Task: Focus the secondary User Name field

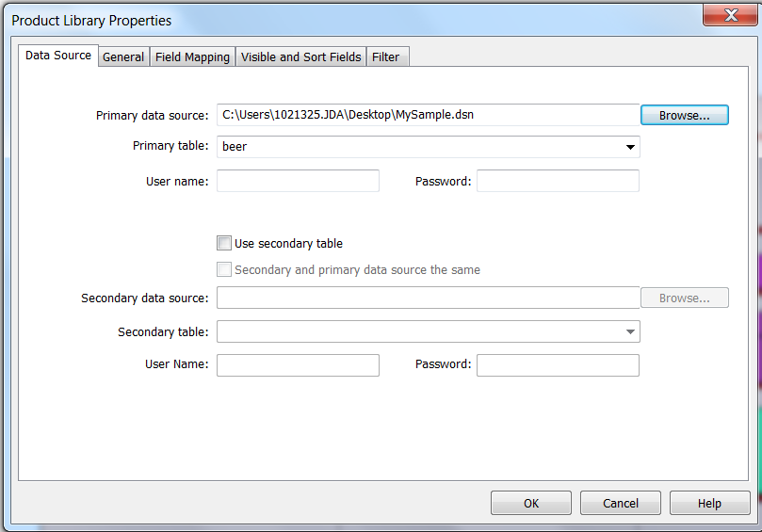Action: [298, 364]
